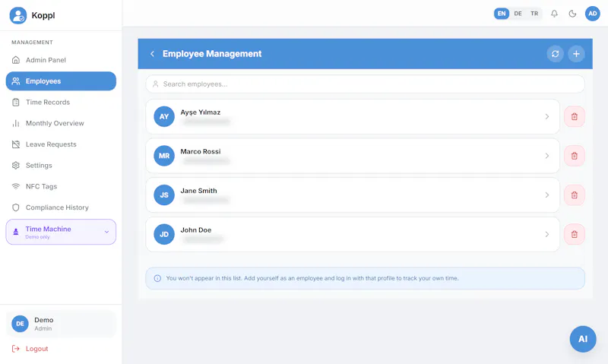Switch language to EN
The height and width of the screenshot is (364, 608).
[502, 14]
